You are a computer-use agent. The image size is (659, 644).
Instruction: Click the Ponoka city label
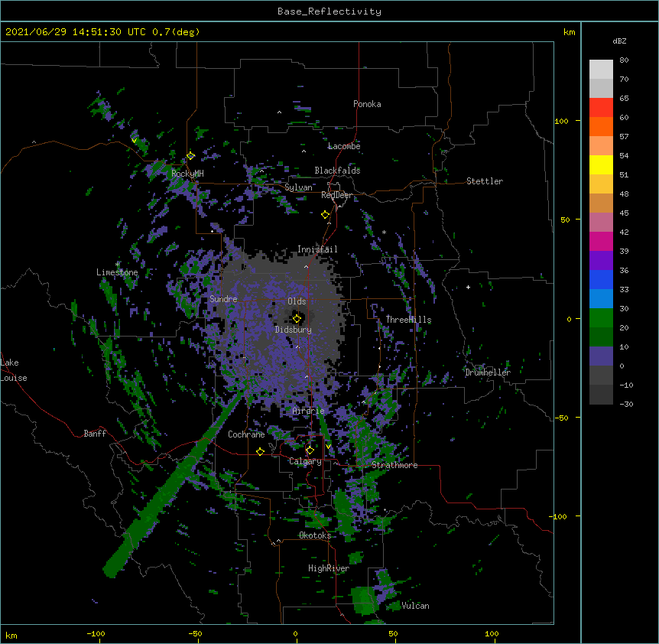[367, 104]
